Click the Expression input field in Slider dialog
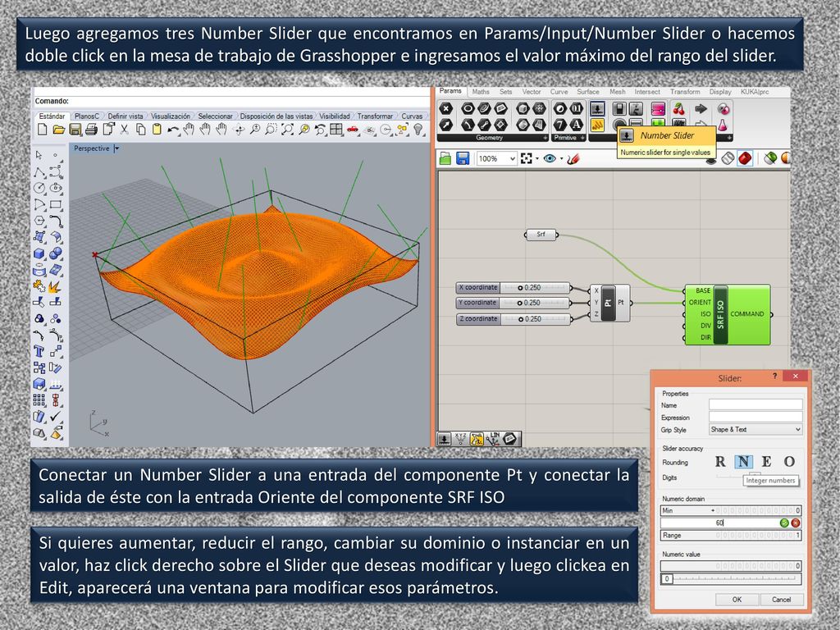This screenshot has height=630, width=840. pyautogui.click(x=756, y=417)
